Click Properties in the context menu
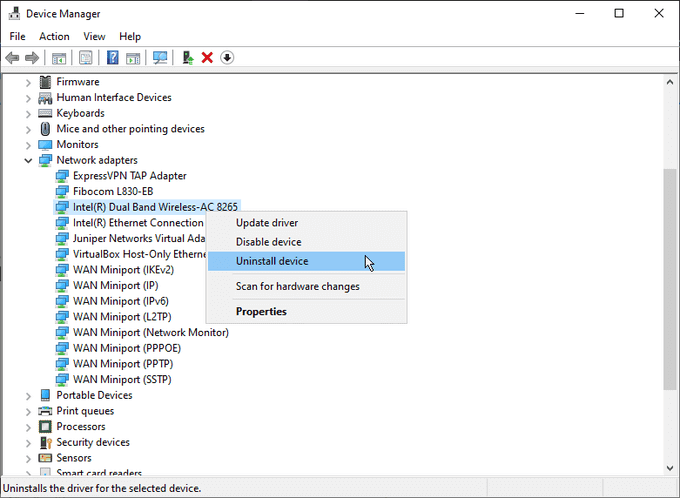This screenshot has width=680, height=498. pos(261,311)
